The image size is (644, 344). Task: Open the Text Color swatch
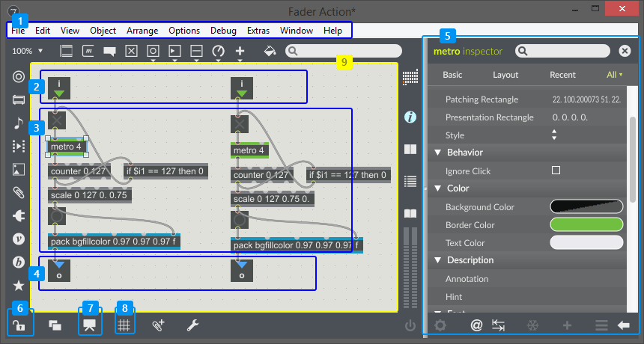[x=586, y=243]
